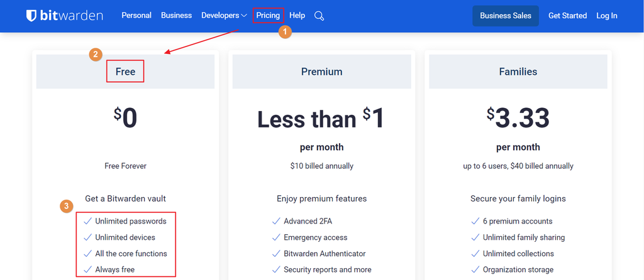Click the checkmark next to Organization storage
This screenshot has width=644, height=280.
[x=475, y=270]
